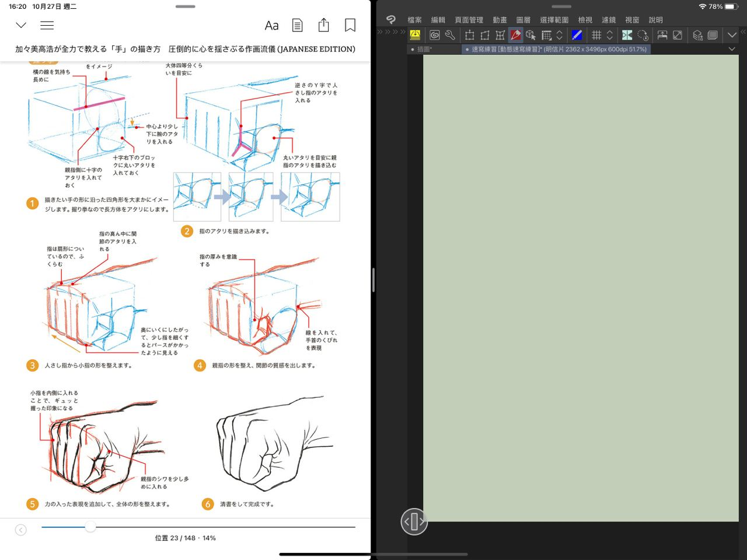Expand the command bar overflow chevron
The image size is (747, 560).
[732, 35]
